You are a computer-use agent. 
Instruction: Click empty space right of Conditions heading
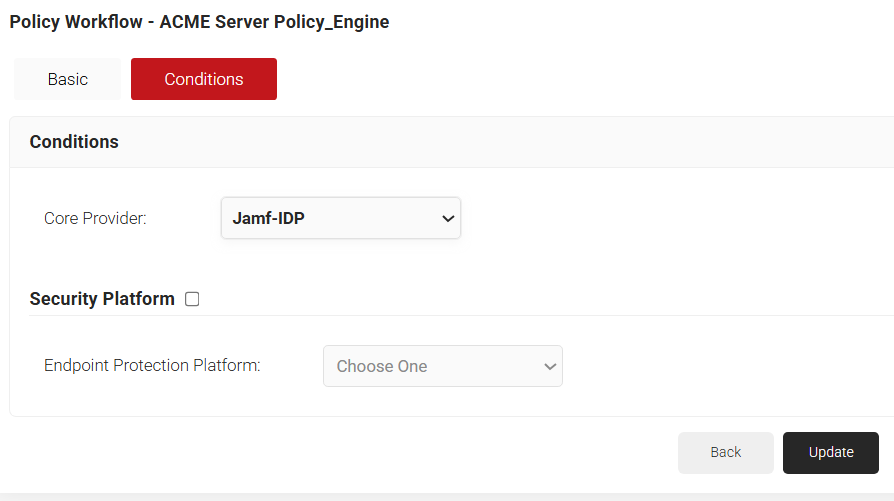click(500, 142)
